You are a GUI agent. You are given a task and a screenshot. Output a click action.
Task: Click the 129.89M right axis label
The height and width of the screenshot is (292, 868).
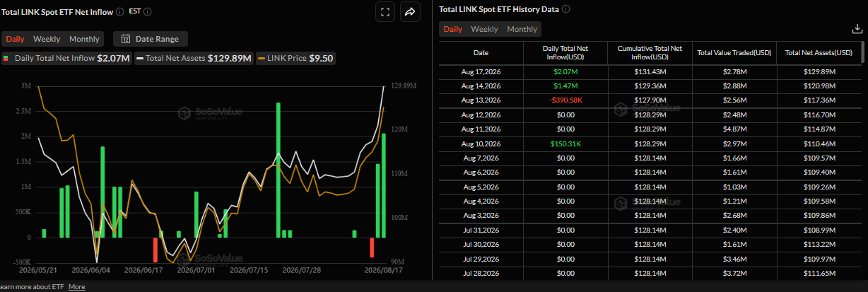click(405, 86)
